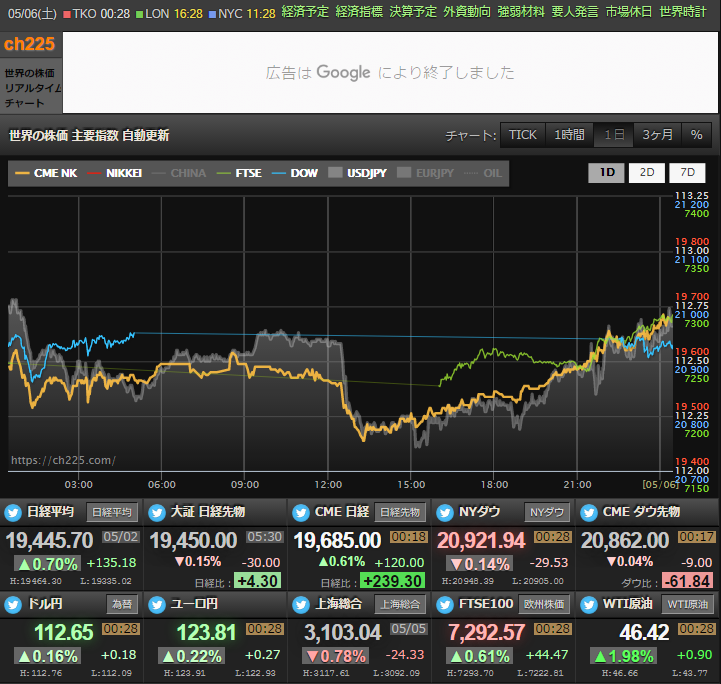Show the EURJPY series in chart legend
This screenshot has width=721, height=684.
coord(426,173)
